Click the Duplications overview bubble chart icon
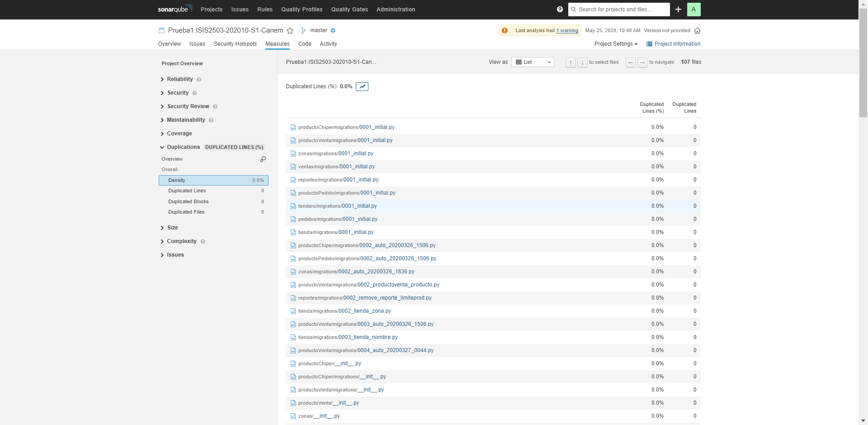This screenshot has height=425, width=868. tap(263, 159)
